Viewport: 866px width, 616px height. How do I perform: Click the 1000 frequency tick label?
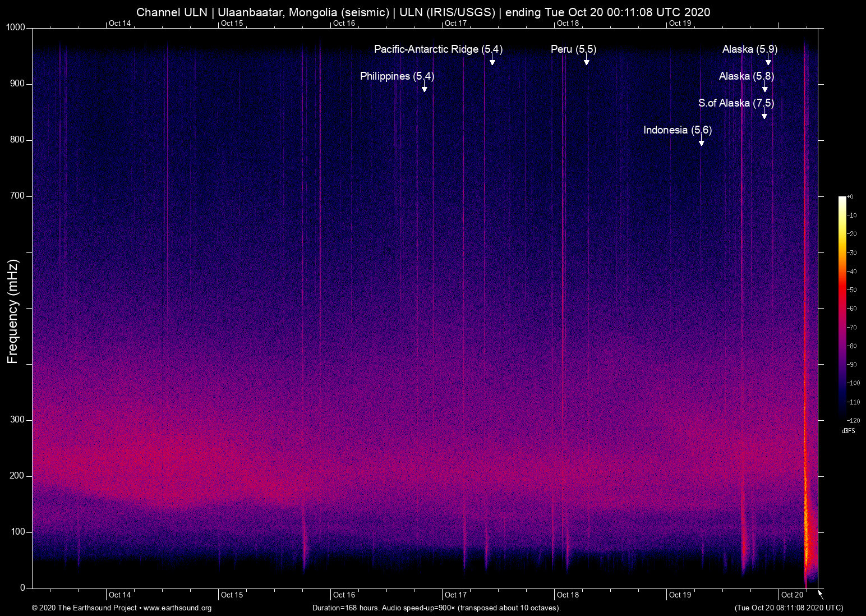coord(17,26)
